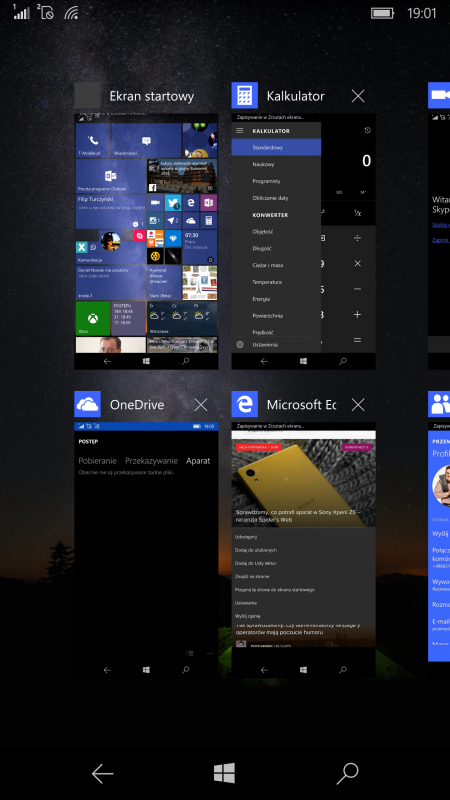The width and height of the screenshot is (450, 800).
Task: Select Naukowy in Kalkulator menu
Action: pyautogui.click(x=276, y=164)
